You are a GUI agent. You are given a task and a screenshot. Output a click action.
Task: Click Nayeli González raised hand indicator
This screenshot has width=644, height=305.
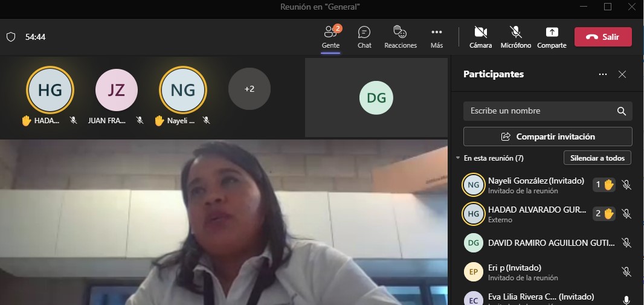[x=604, y=185]
